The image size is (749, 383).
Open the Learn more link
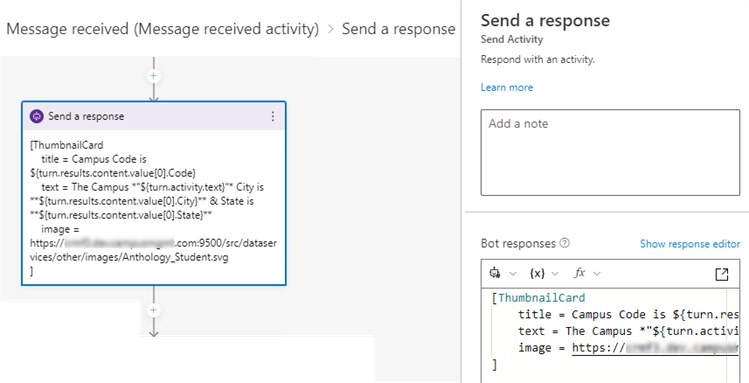507,87
